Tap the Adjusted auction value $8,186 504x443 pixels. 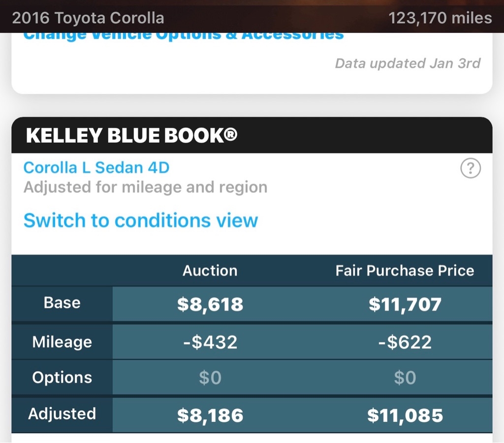(210, 415)
